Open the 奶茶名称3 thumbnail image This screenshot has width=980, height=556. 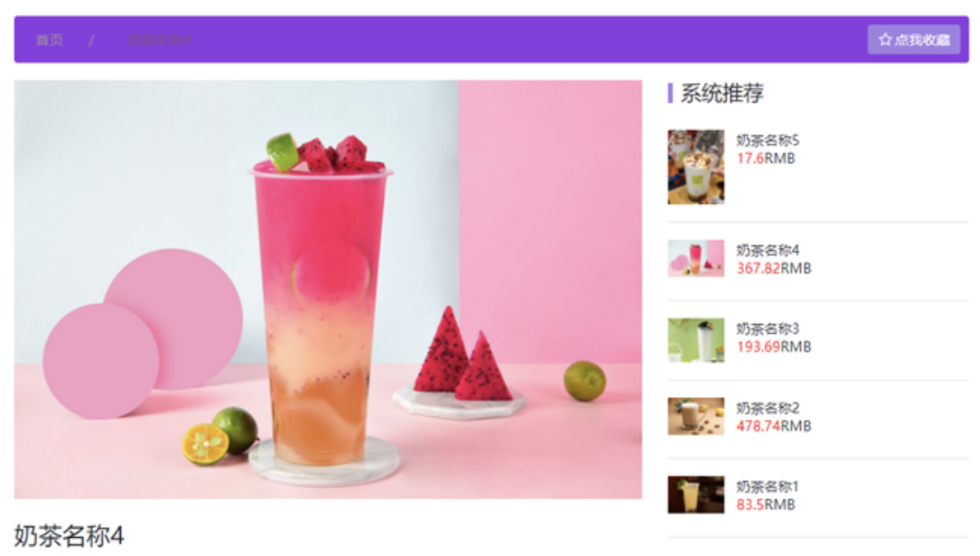click(696, 341)
